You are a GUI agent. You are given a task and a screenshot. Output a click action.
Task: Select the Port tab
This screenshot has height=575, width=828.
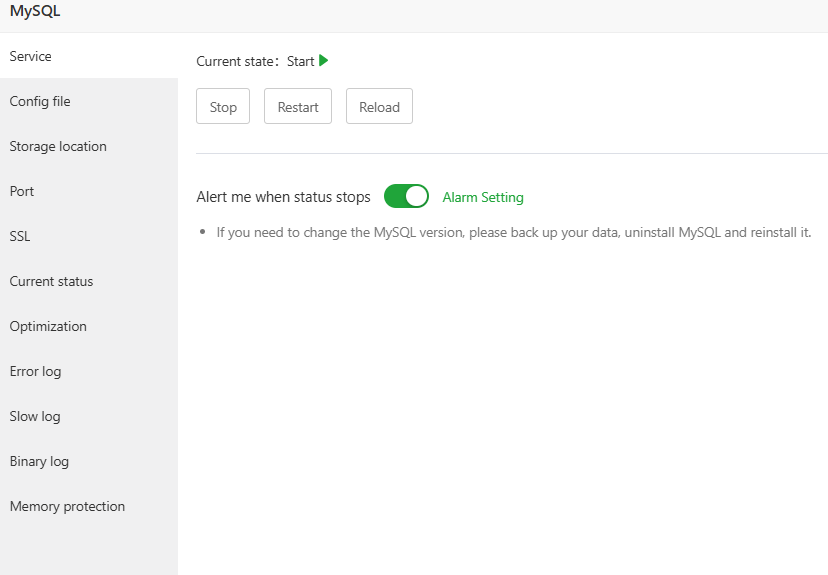pos(22,192)
